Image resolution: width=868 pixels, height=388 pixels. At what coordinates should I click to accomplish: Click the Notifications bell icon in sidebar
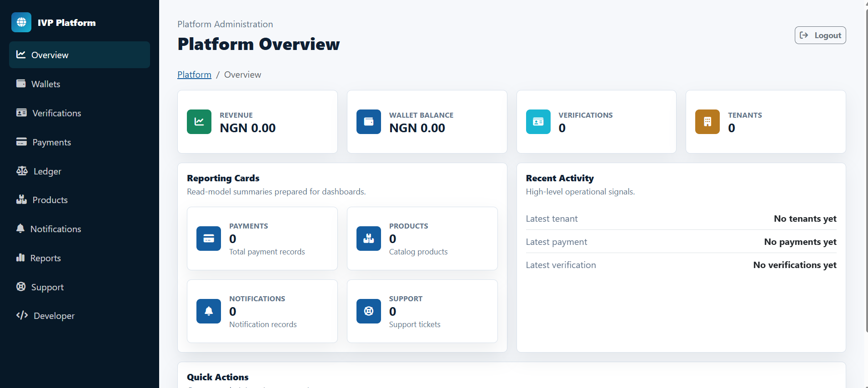pyautogui.click(x=20, y=229)
